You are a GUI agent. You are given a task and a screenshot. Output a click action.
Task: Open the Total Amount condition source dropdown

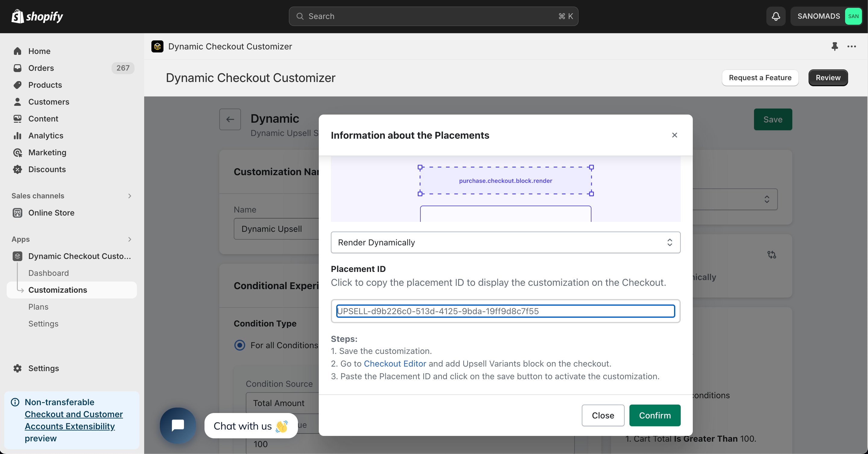coord(282,403)
